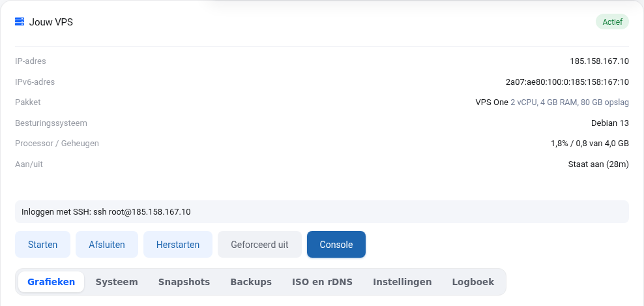Image resolution: width=644 pixels, height=306 pixels.
Task: Go to the Snapshots tab
Action: coord(184,282)
